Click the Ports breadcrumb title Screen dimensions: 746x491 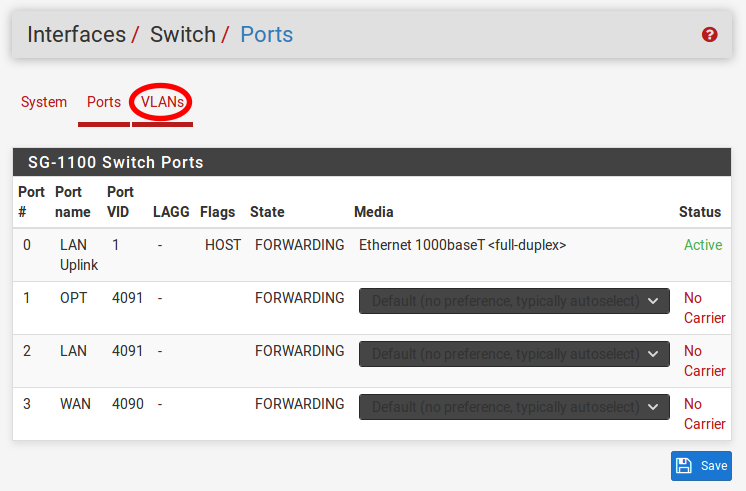267,35
